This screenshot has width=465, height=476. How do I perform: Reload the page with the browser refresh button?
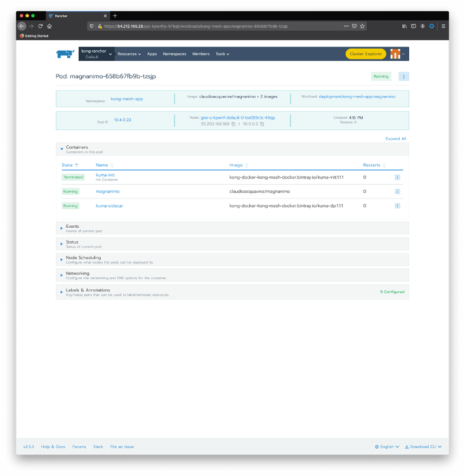point(41,26)
